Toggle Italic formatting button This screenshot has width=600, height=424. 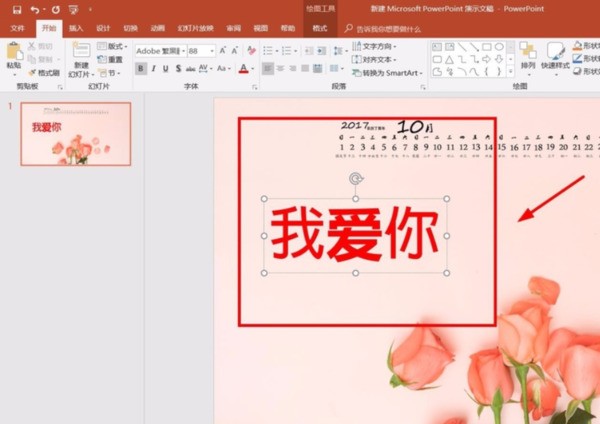click(x=153, y=68)
